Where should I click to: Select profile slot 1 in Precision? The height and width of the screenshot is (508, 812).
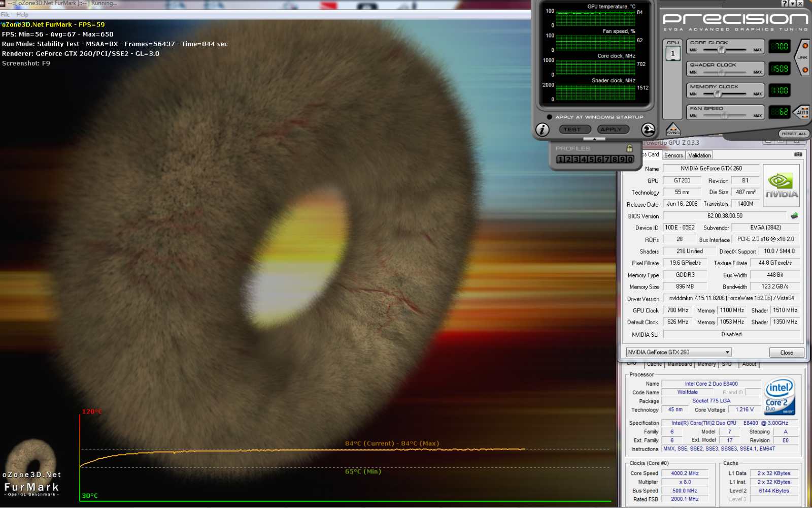[x=561, y=160]
